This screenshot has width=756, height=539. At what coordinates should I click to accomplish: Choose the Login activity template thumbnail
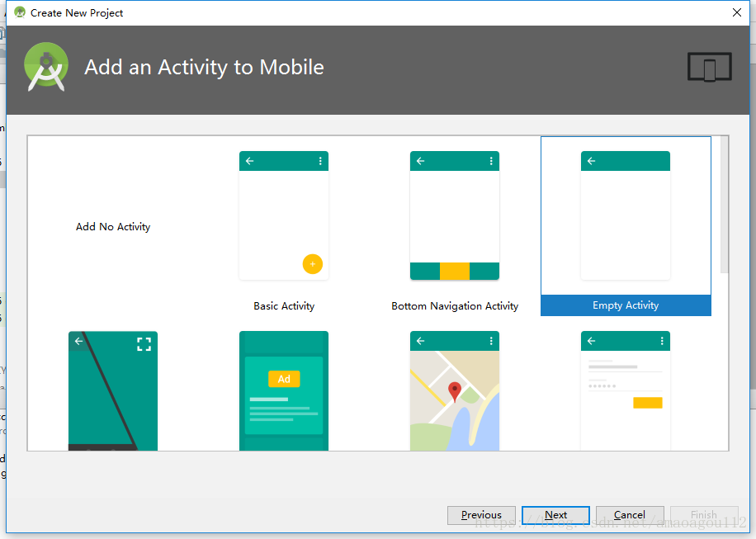click(626, 390)
